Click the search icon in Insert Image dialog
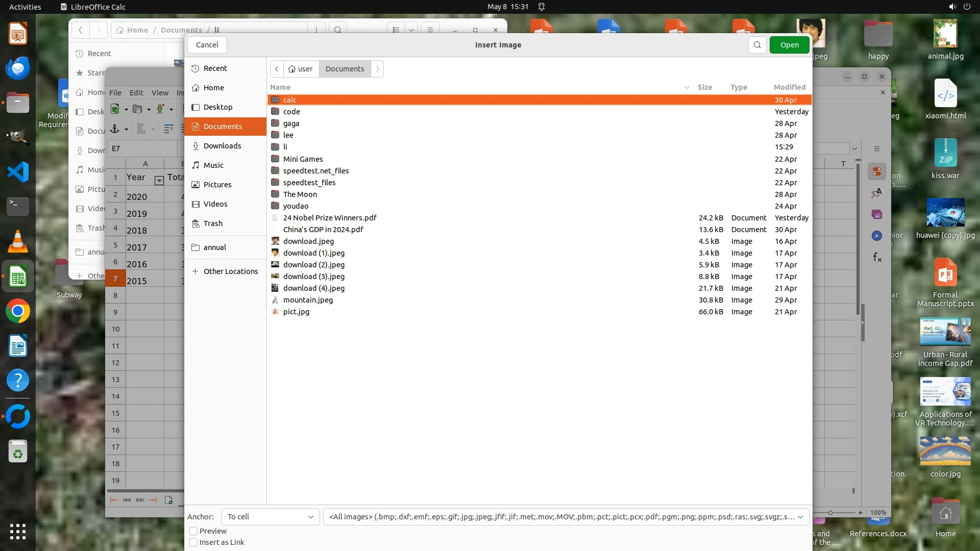 coord(757,45)
